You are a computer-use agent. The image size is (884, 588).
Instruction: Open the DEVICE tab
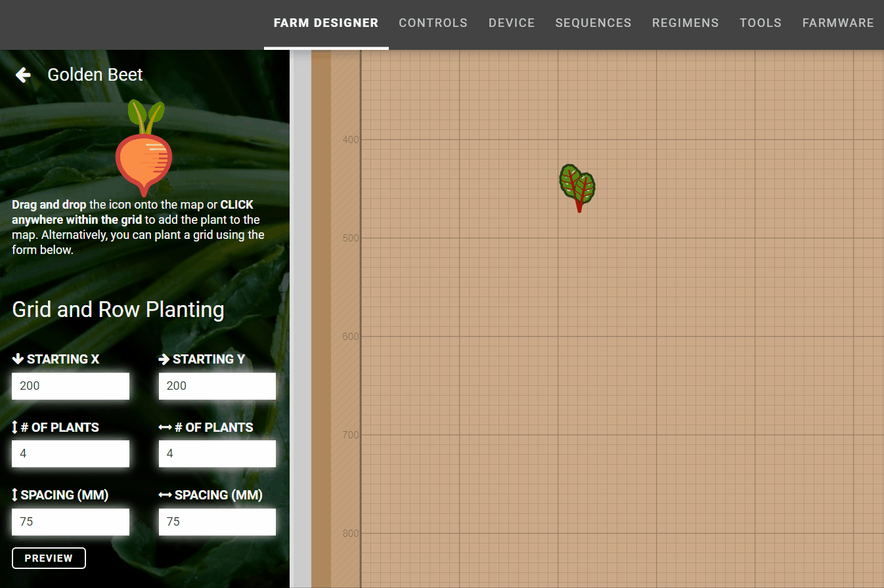pos(512,22)
